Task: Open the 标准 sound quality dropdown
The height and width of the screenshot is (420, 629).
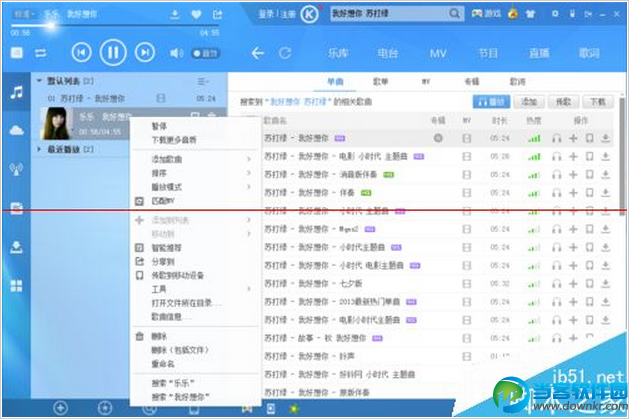Action: click(24, 14)
